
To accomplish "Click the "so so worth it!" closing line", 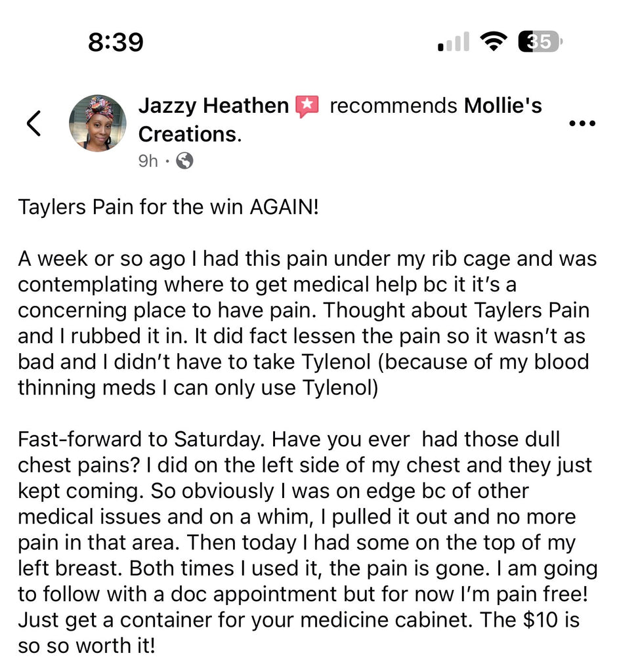I will [87, 646].
